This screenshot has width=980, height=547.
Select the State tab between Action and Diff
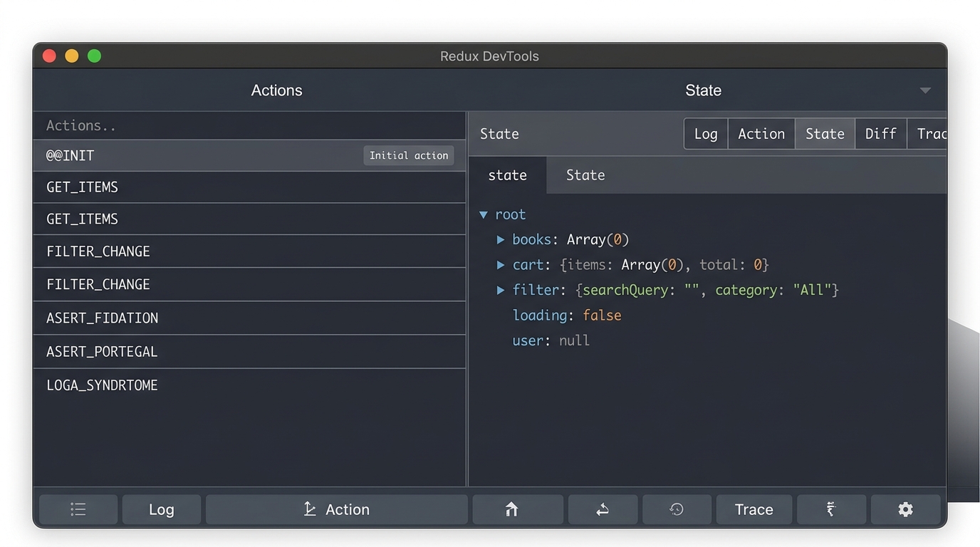coord(825,134)
